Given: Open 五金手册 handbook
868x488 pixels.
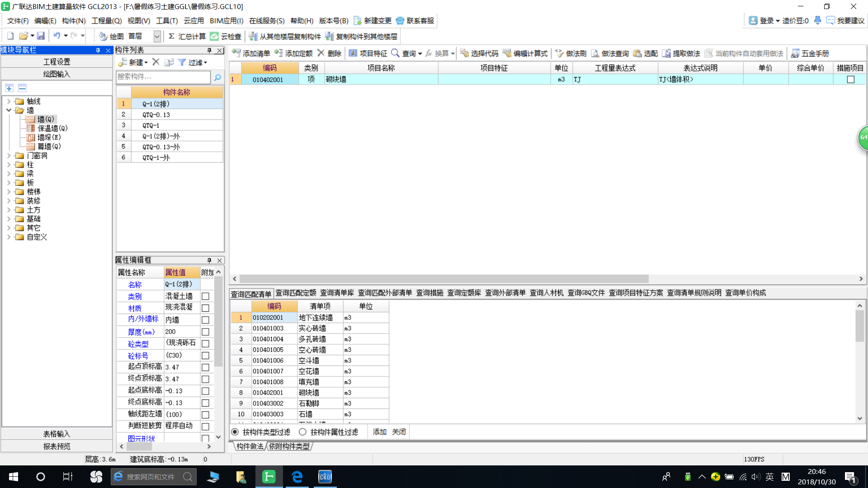Looking at the screenshot, I should [810, 53].
